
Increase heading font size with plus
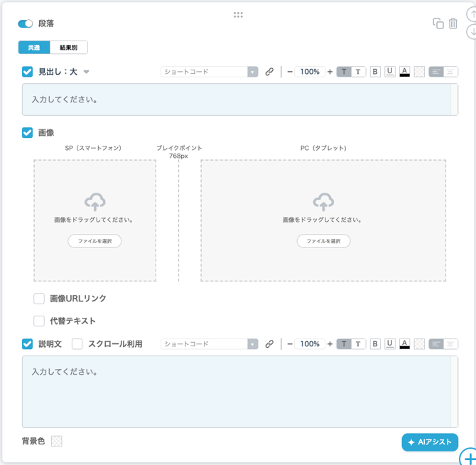click(330, 72)
